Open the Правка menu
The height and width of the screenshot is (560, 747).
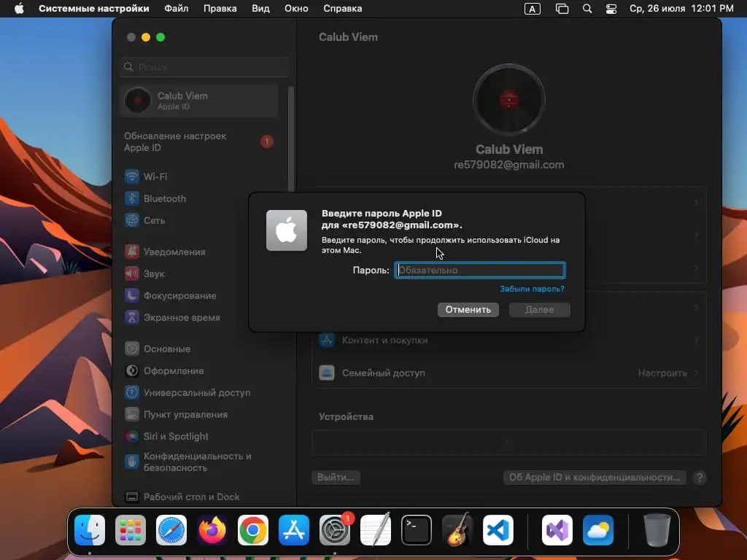pos(220,9)
